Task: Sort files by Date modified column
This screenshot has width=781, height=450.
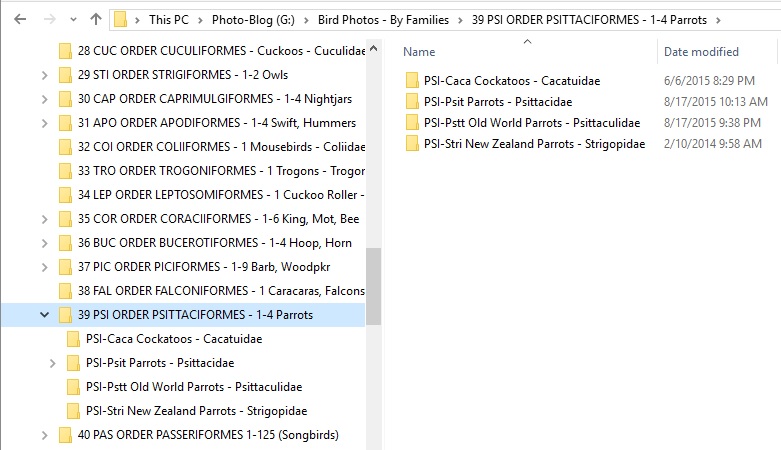Action: [701, 52]
